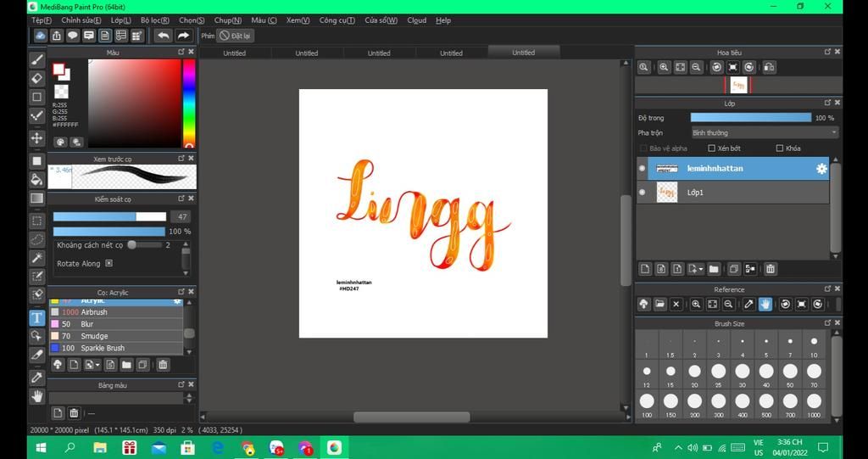868x459 pixels.
Task: Select the rectangular Selection tool
Action: pyautogui.click(x=37, y=221)
